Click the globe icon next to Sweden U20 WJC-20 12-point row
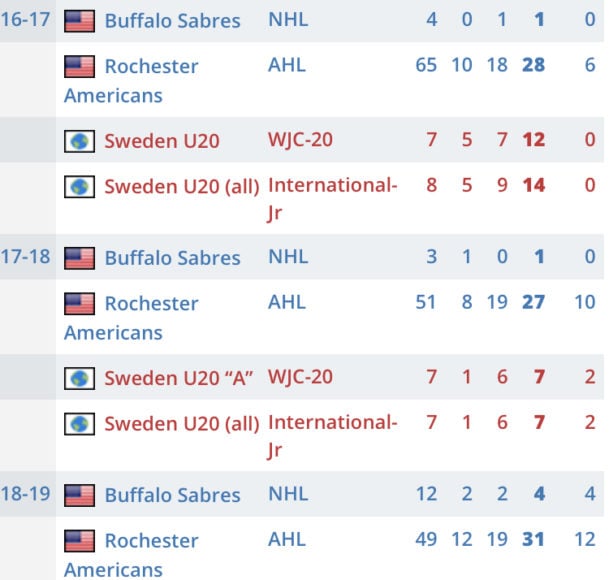This screenshot has width=609, height=580. pos(79,140)
